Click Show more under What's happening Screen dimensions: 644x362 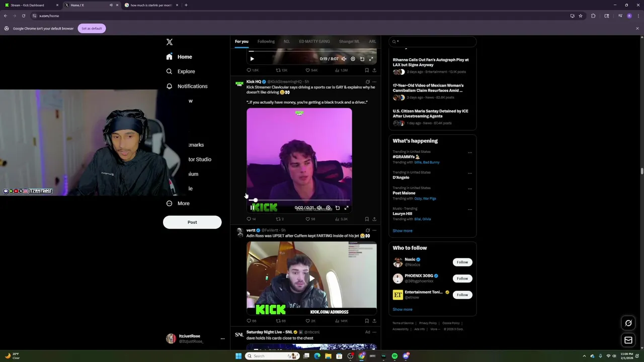click(403, 231)
